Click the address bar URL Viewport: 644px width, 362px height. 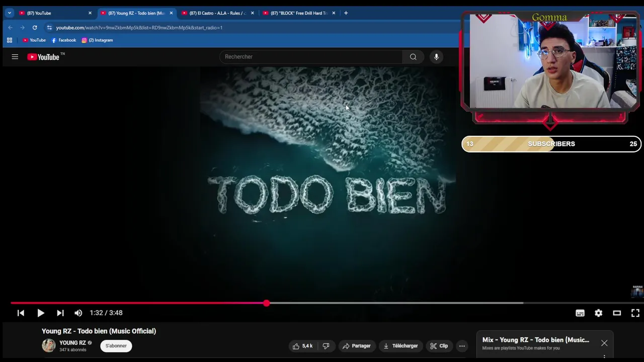pos(139,28)
